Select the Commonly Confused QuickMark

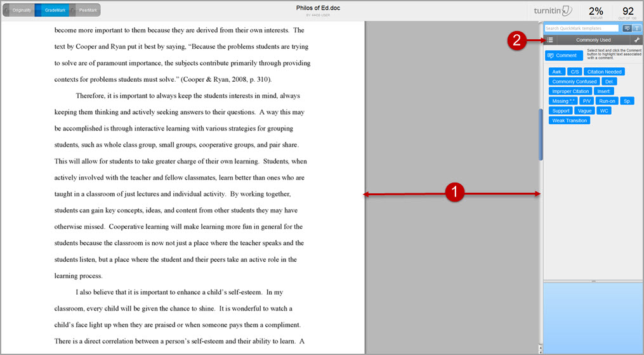click(x=574, y=82)
